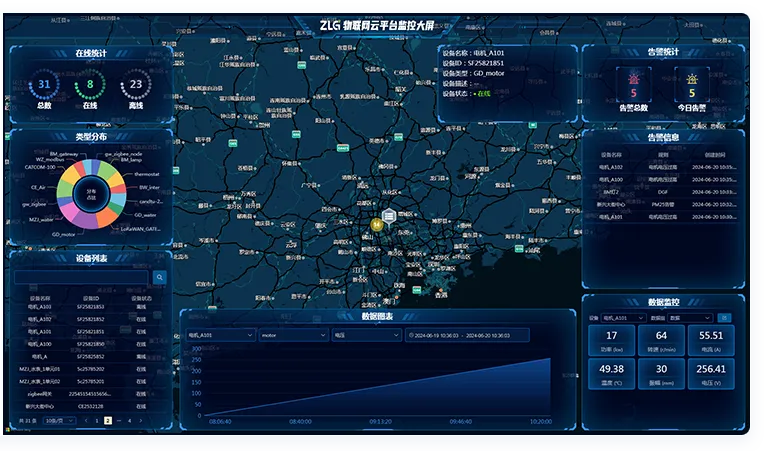
Task: Click the thermostat pie chart label
Action: tap(147, 174)
